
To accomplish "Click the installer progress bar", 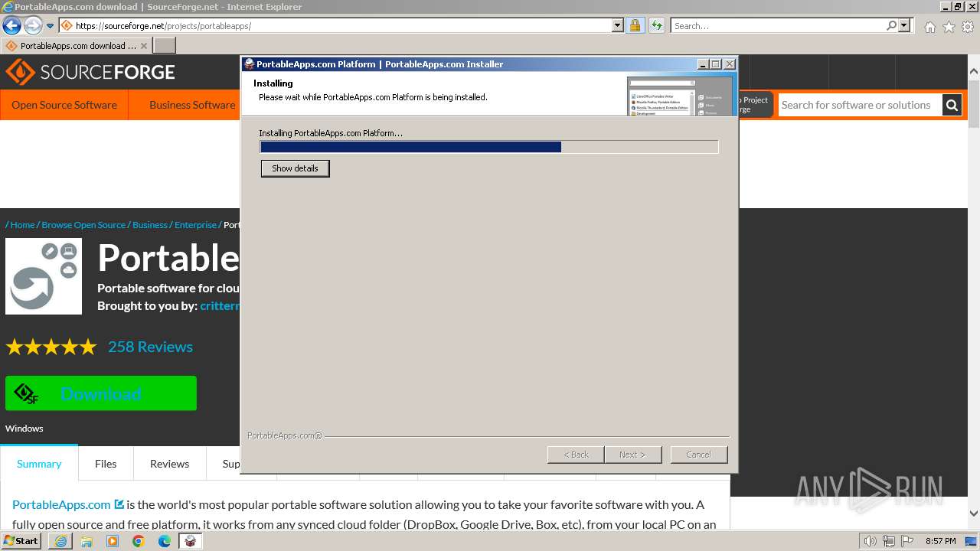I will point(489,147).
